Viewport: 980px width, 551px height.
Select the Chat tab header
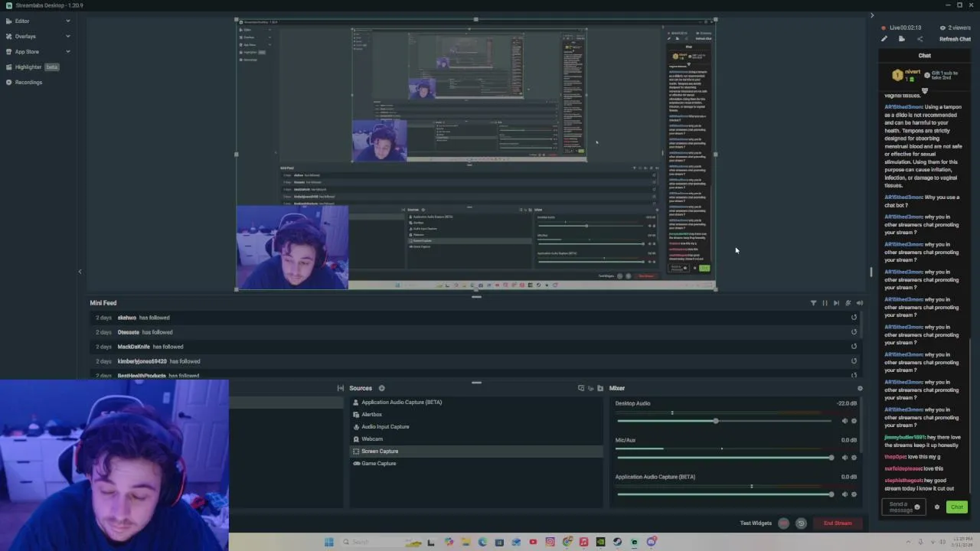(925, 56)
